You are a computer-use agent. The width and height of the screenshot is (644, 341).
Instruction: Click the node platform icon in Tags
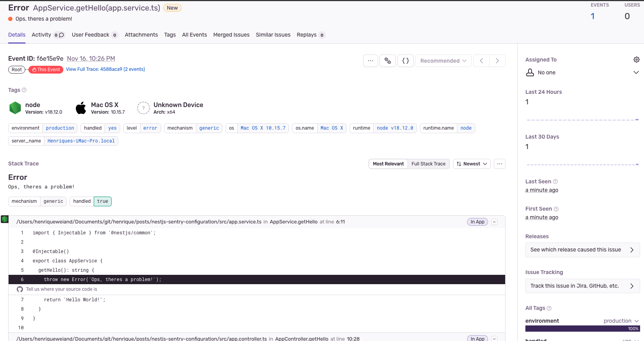pyautogui.click(x=15, y=108)
